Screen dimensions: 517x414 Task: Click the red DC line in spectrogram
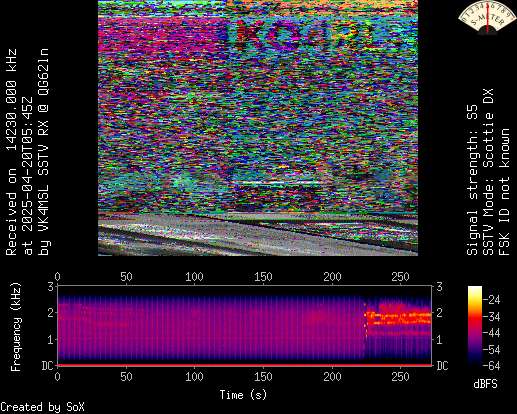tap(245, 365)
